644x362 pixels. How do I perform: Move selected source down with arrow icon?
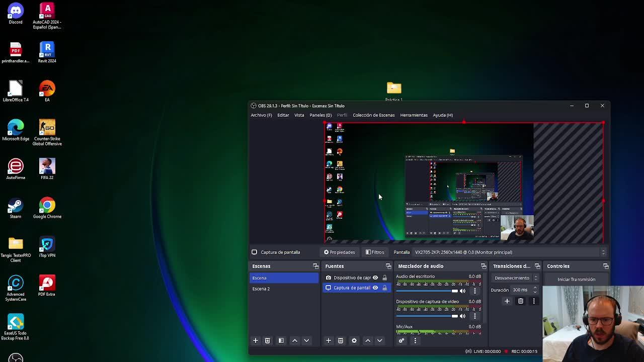380,340
